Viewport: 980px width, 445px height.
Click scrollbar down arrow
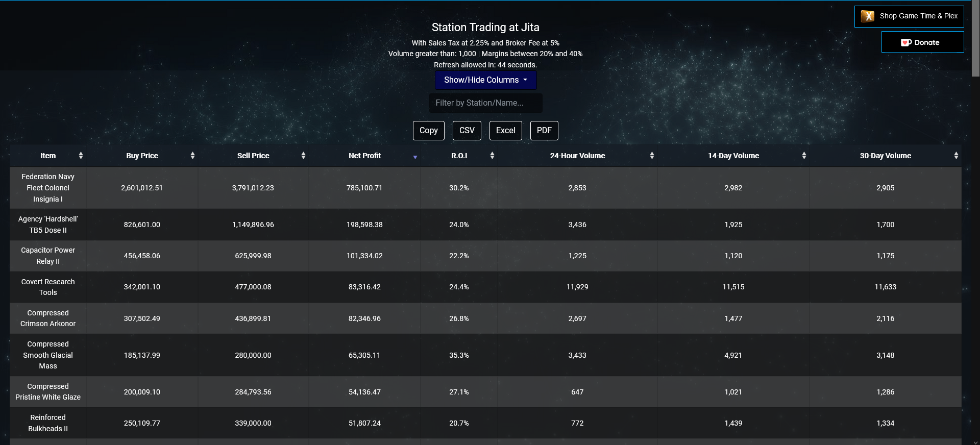tap(975, 441)
